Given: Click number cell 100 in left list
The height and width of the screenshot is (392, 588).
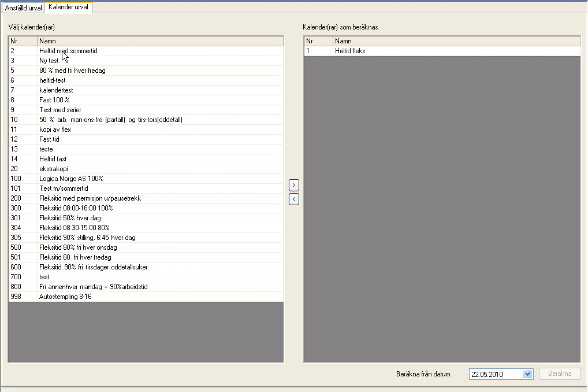Looking at the screenshot, I should tap(23, 178).
